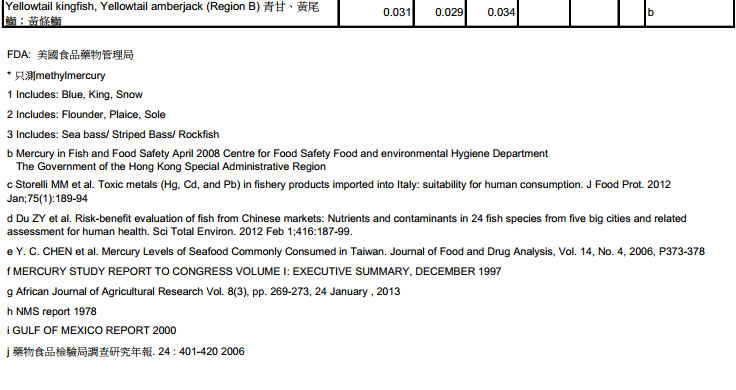Viewport: 736px width, 390px height.
Task: Click the Yellowtail kingfish row label
Action: pos(162,14)
